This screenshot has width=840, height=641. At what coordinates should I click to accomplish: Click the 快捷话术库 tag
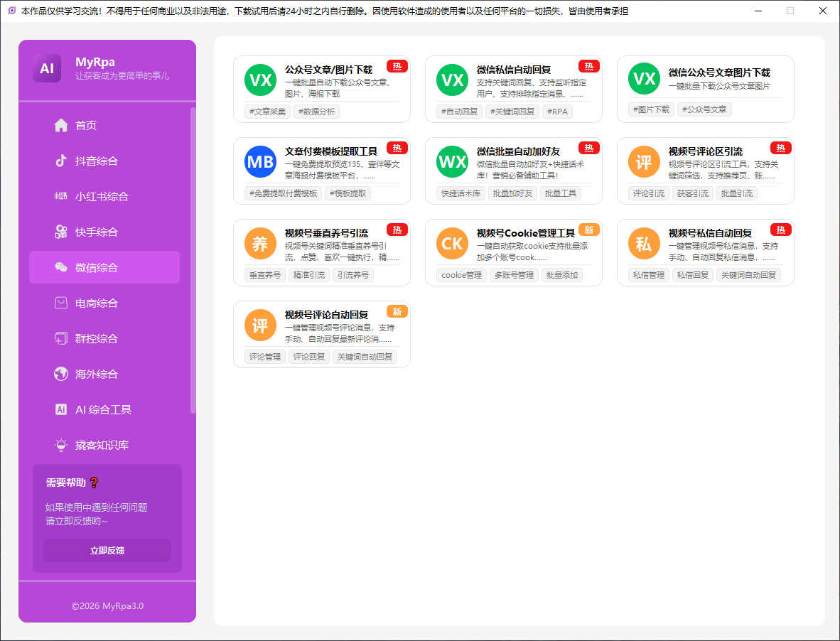click(461, 193)
